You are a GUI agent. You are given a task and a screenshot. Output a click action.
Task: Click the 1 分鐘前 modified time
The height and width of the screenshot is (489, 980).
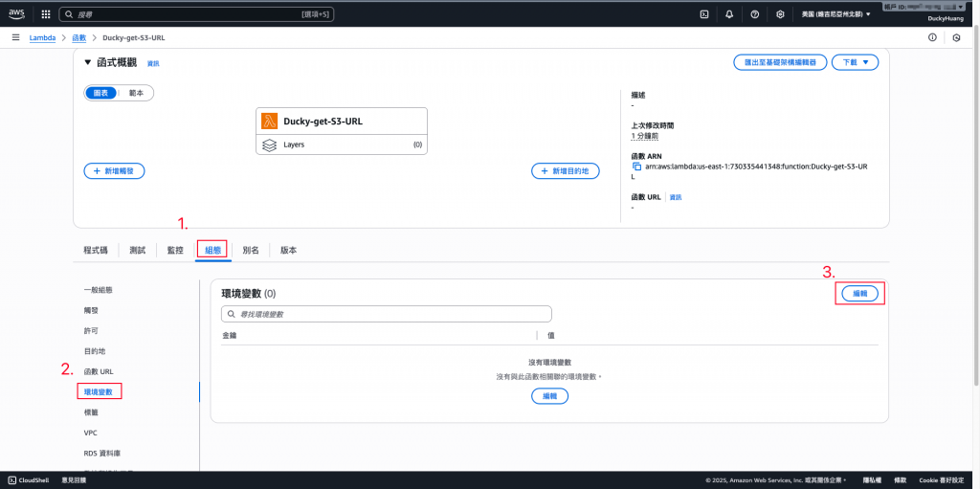[x=644, y=136]
